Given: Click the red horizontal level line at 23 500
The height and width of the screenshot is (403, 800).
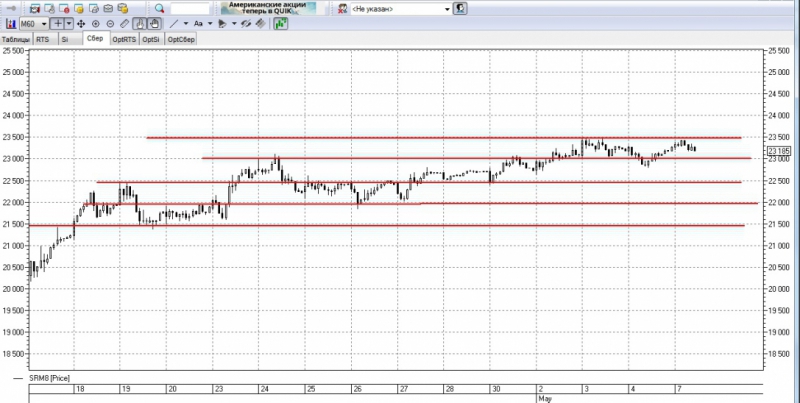Looking at the screenshot, I should pyautogui.click(x=443, y=138).
